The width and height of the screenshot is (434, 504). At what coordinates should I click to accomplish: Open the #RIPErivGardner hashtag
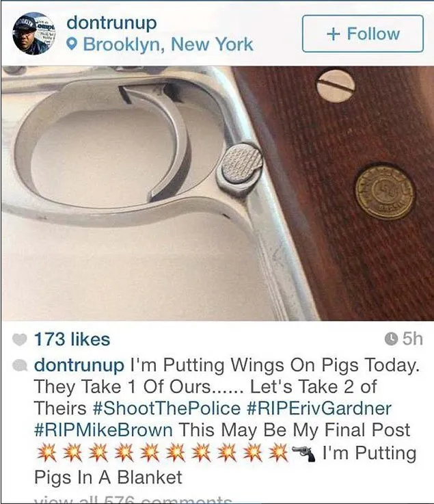(319, 408)
